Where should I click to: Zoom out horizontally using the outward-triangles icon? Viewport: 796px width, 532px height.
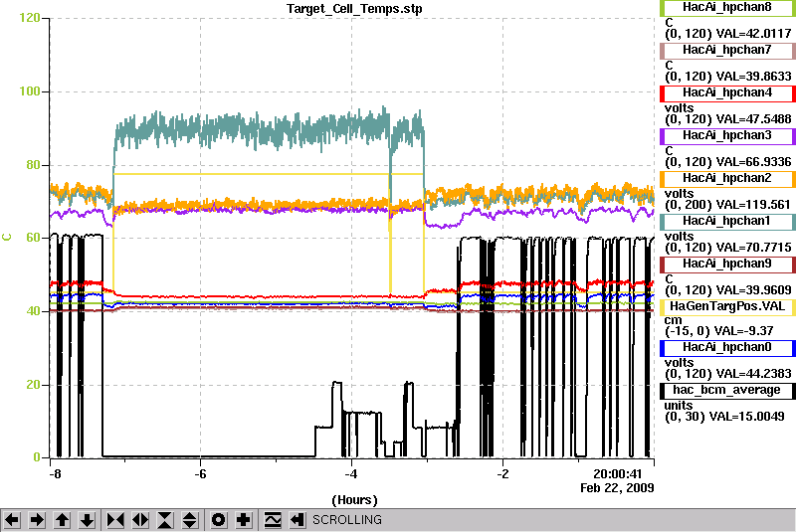click(x=140, y=520)
